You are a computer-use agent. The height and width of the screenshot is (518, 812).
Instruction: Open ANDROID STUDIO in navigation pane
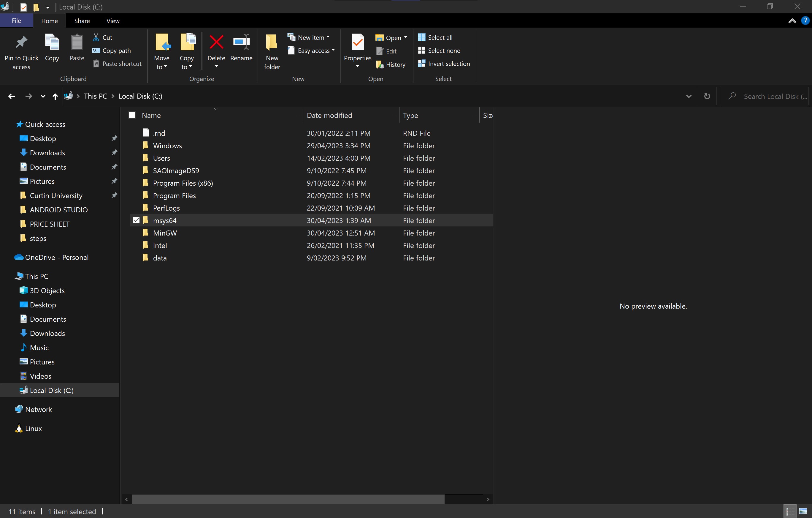click(x=59, y=210)
